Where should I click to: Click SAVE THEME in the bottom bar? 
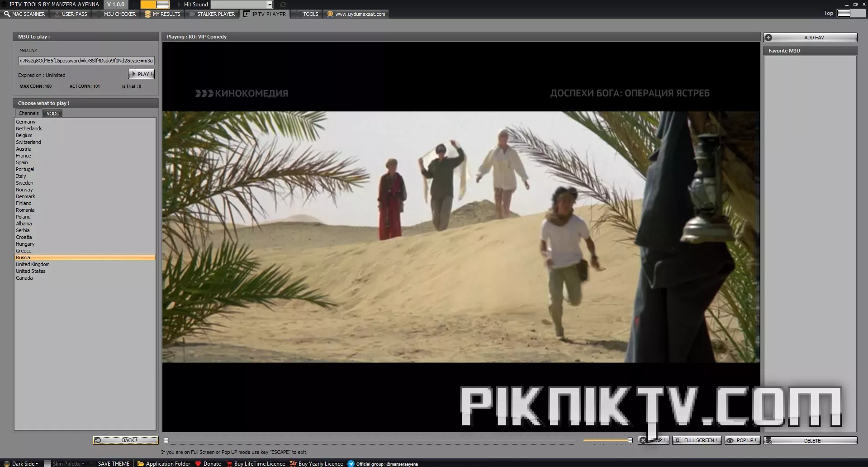110,463
